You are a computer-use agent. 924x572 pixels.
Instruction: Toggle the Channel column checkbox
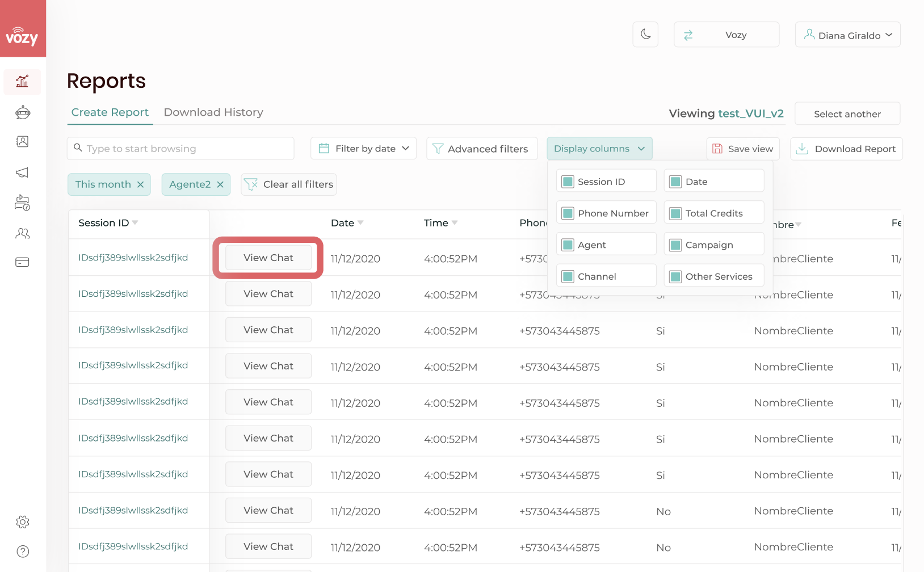coord(568,277)
